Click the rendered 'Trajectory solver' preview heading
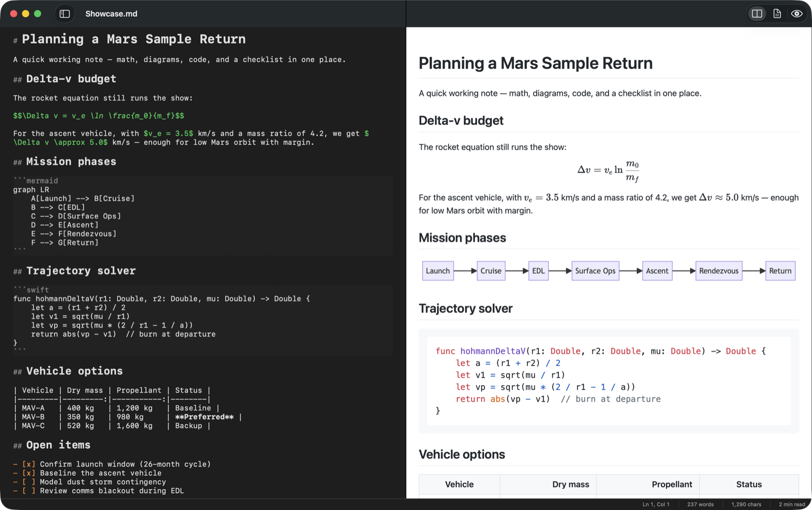Viewport: 812px width, 510px height. tap(465, 309)
